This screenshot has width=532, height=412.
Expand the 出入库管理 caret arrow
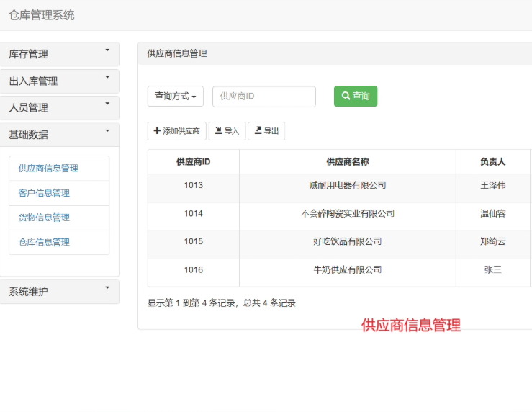107,77
